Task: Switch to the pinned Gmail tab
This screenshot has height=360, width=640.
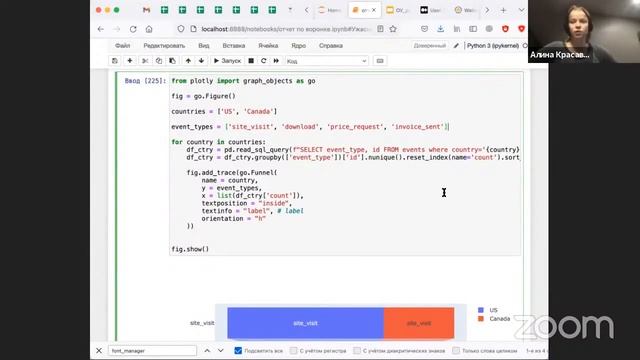Action: (x=147, y=10)
